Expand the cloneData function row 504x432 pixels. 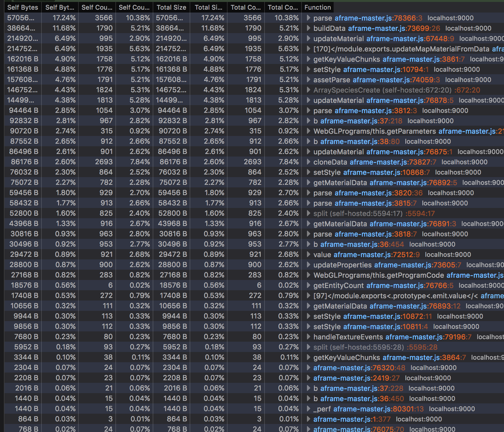tap(308, 162)
